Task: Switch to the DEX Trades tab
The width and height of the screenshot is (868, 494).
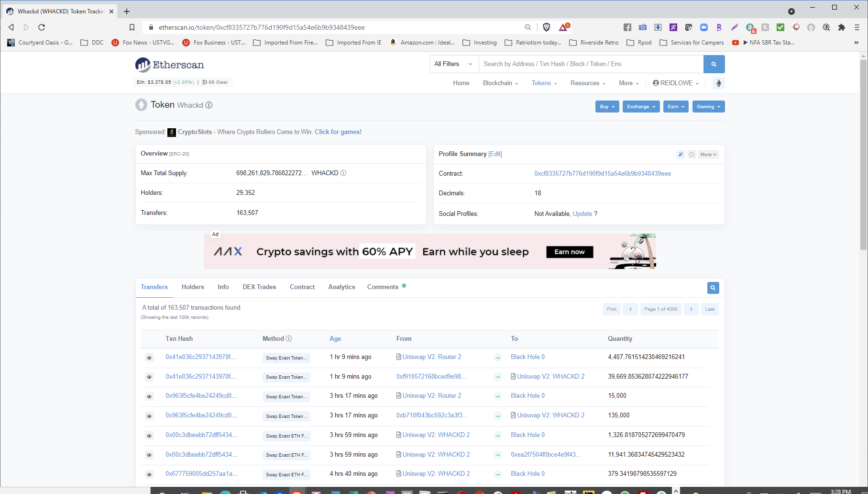Action: (259, 287)
